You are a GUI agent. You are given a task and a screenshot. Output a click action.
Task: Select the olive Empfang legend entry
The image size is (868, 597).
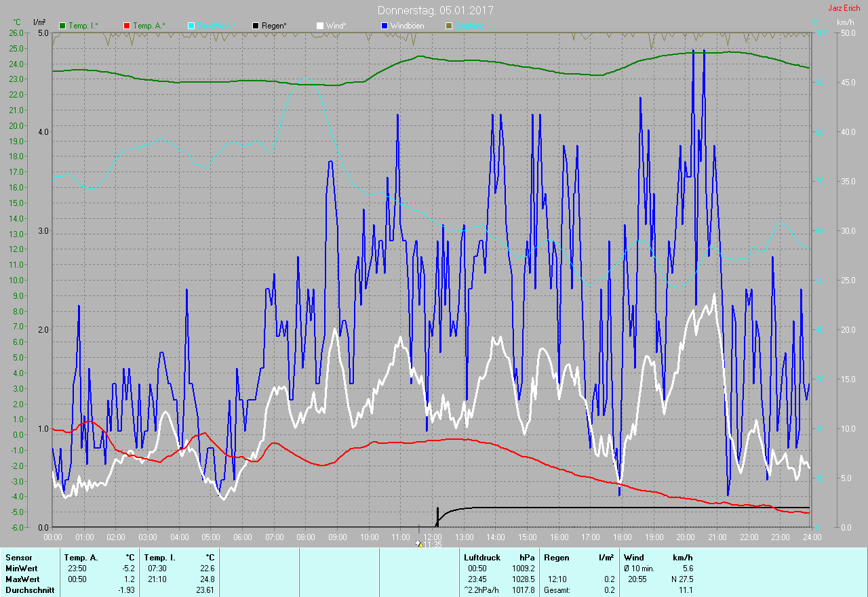pyautogui.click(x=468, y=26)
